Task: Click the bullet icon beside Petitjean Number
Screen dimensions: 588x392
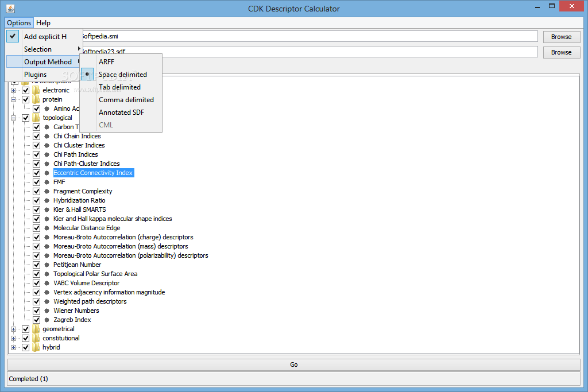Action: (x=47, y=265)
